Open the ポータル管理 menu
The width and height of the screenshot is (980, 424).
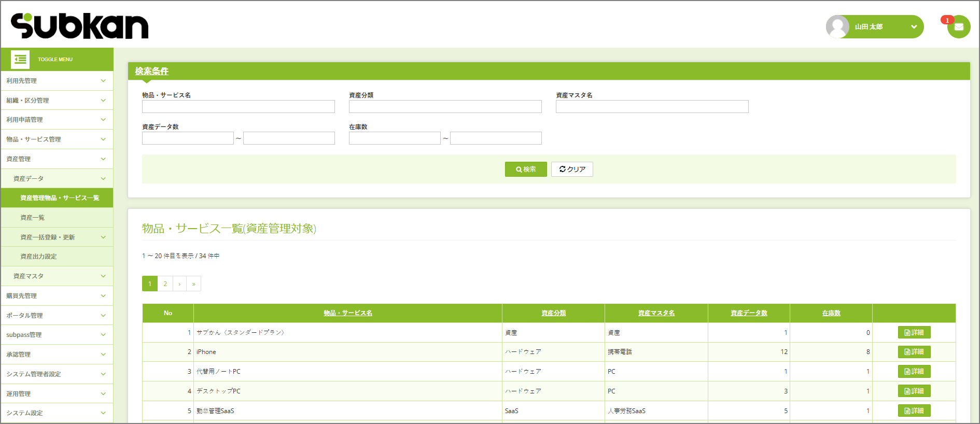click(x=57, y=316)
